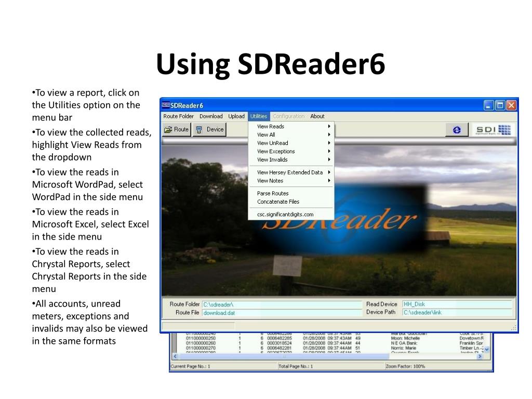This screenshot has width=532, height=399.
Task: Expand the View All submenu
Action: 291,135
